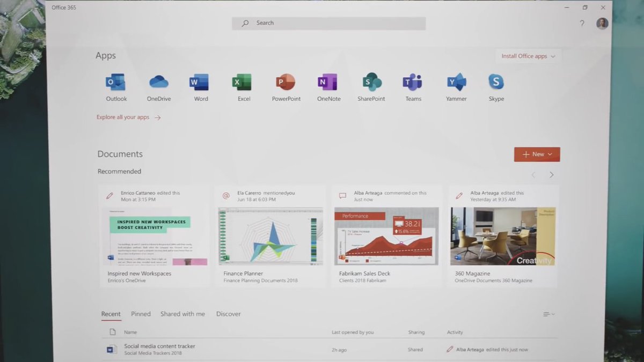
Task: Click the help question mark icon
Action: [x=582, y=24]
